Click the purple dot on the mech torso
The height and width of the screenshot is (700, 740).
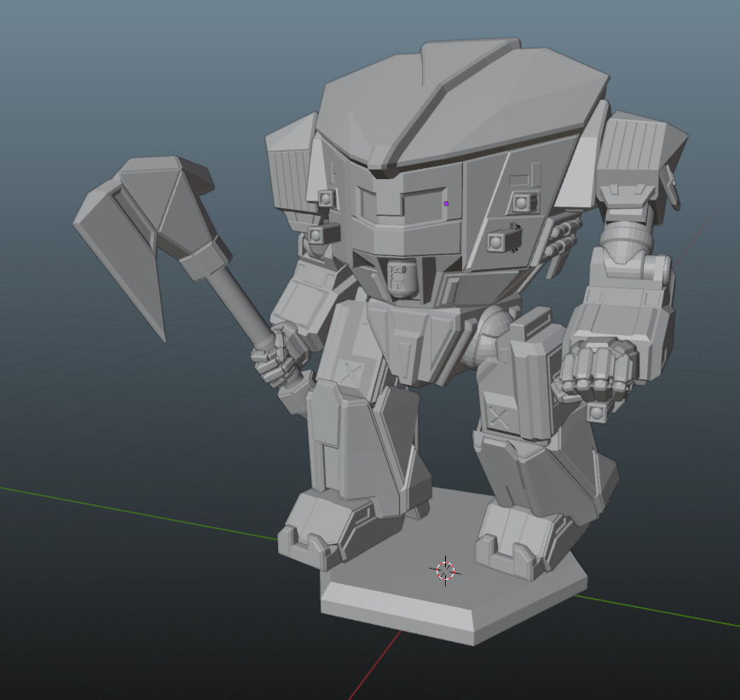[x=446, y=204]
